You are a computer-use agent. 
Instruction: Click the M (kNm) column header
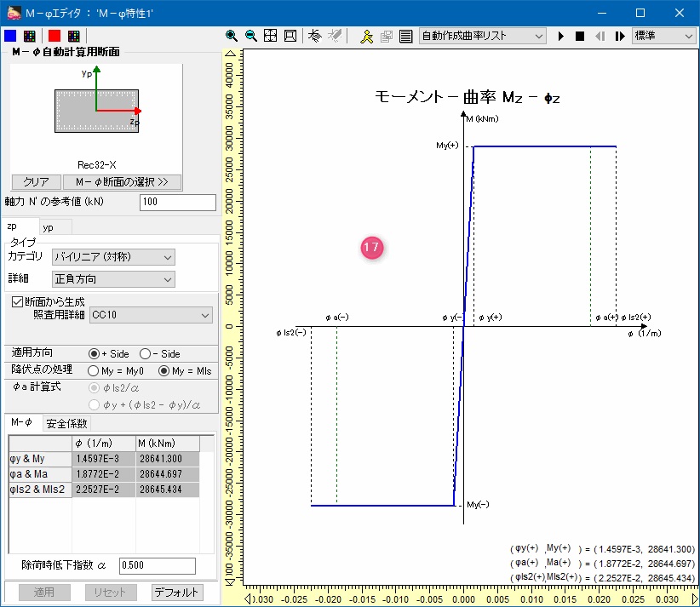tap(168, 444)
